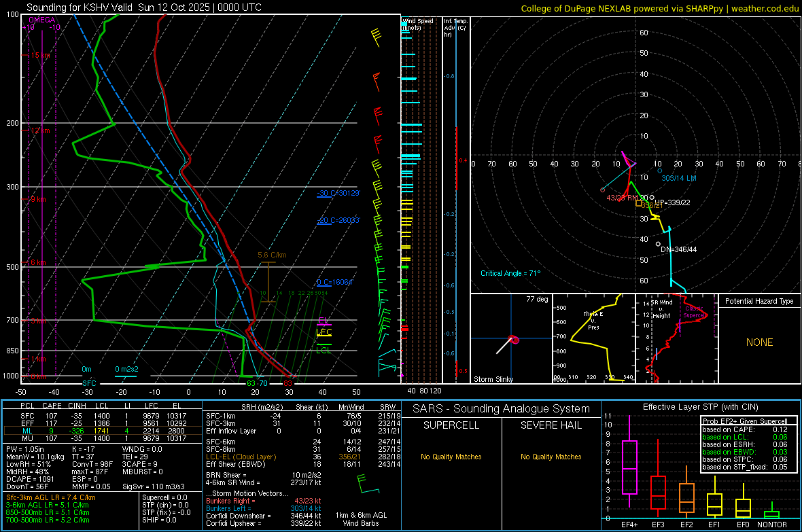The image size is (802, 532).
Task: Click the 'Potential Hazard Type' header
Action: 759,301
